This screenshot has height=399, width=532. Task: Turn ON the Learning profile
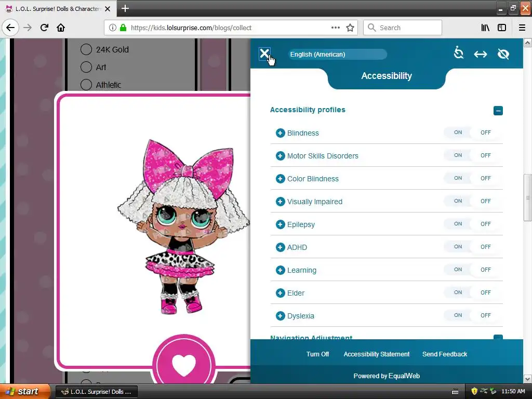tap(458, 270)
